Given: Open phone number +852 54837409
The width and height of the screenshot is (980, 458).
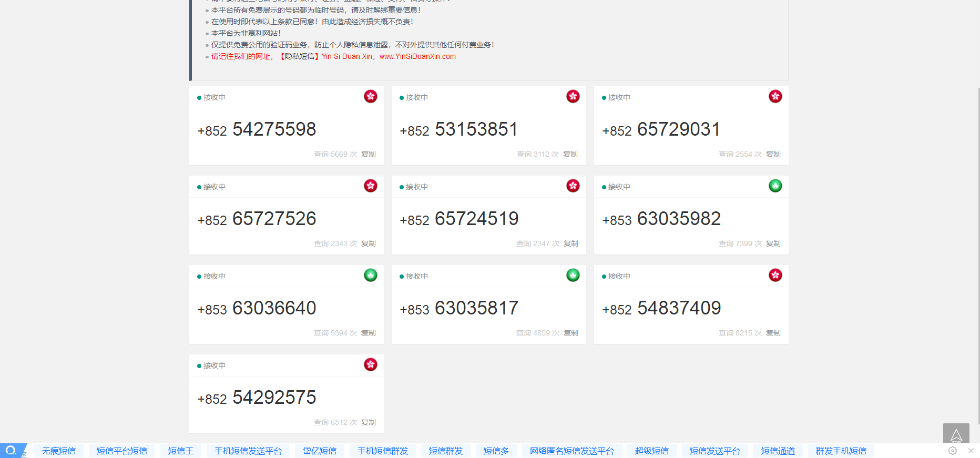Looking at the screenshot, I should pyautogui.click(x=661, y=308).
